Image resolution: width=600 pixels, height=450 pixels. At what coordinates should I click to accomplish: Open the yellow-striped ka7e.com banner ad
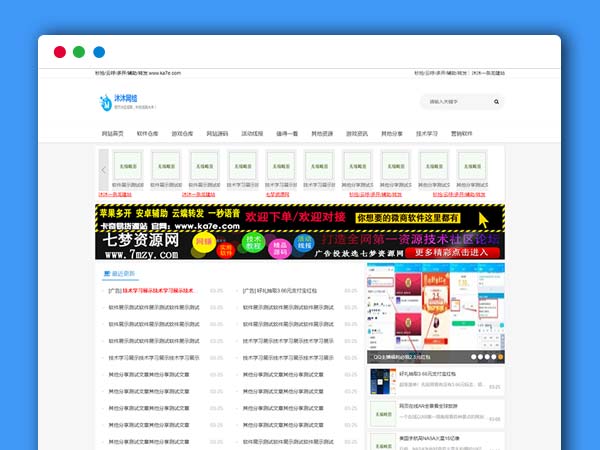(300, 218)
